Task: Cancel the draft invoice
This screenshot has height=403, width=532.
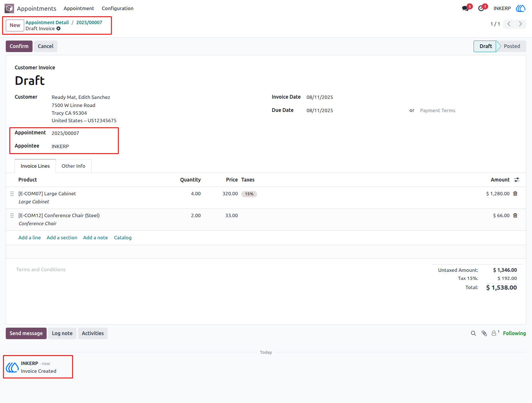Action: [45, 46]
